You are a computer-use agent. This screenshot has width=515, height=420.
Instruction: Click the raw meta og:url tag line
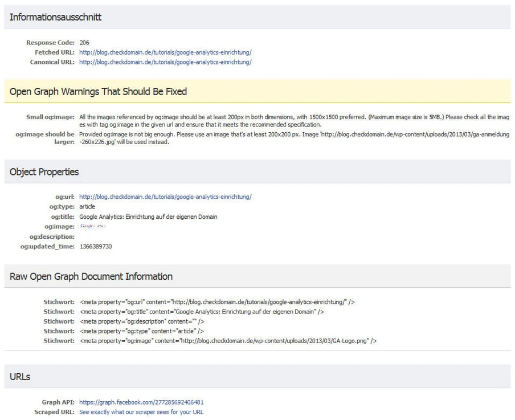[x=218, y=302]
